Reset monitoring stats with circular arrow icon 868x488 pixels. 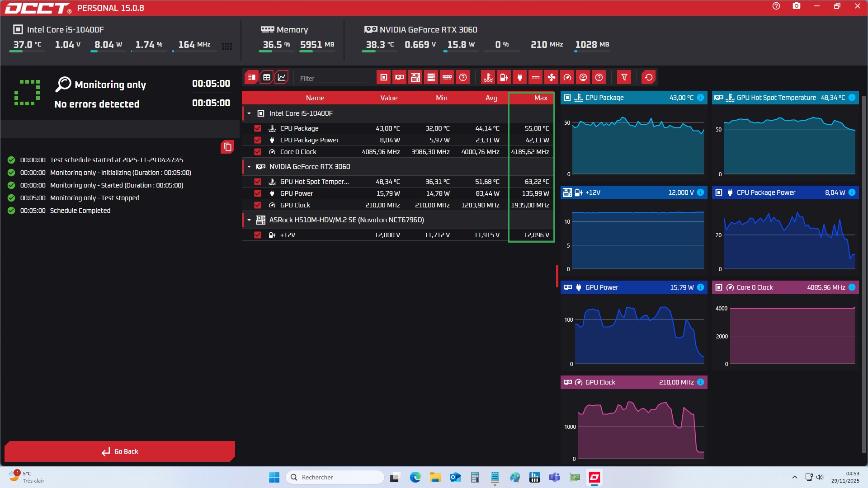click(x=648, y=77)
